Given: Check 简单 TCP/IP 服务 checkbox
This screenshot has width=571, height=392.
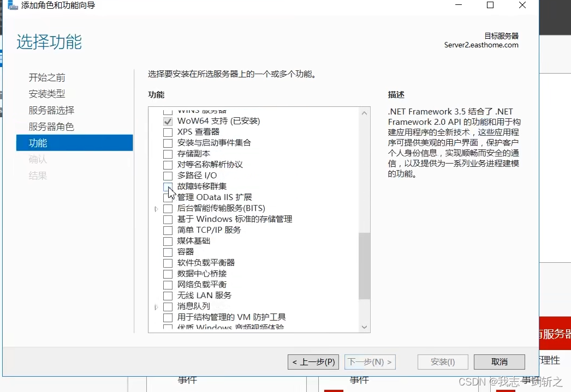Looking at the screenshot, I should pos(168,230).
